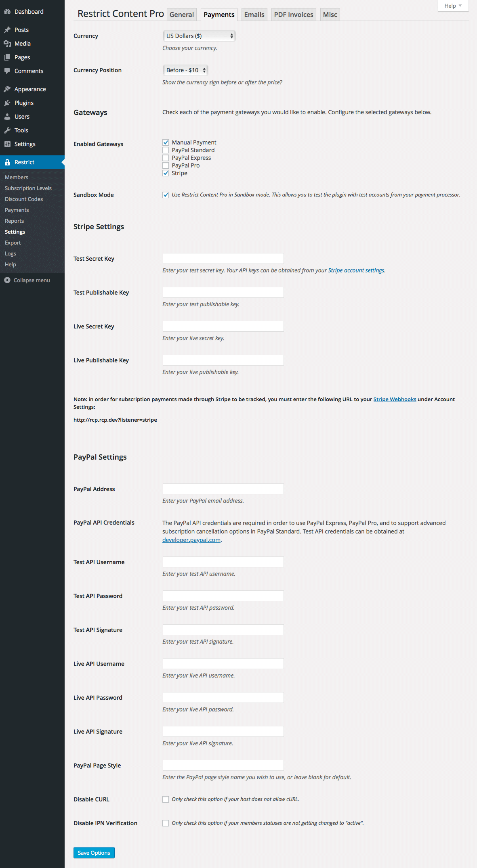Viewport: 477px width, 868px height.
Task: Check the Disable CURL option
Action: 166,799
